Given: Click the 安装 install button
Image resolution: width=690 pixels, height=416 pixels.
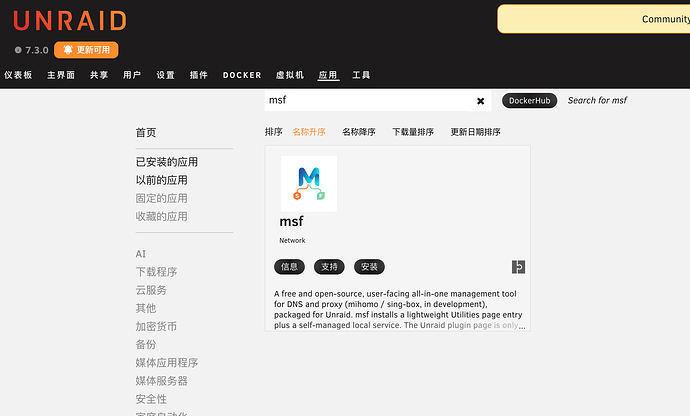Looking at the screenshot, I should click(369, 267).
